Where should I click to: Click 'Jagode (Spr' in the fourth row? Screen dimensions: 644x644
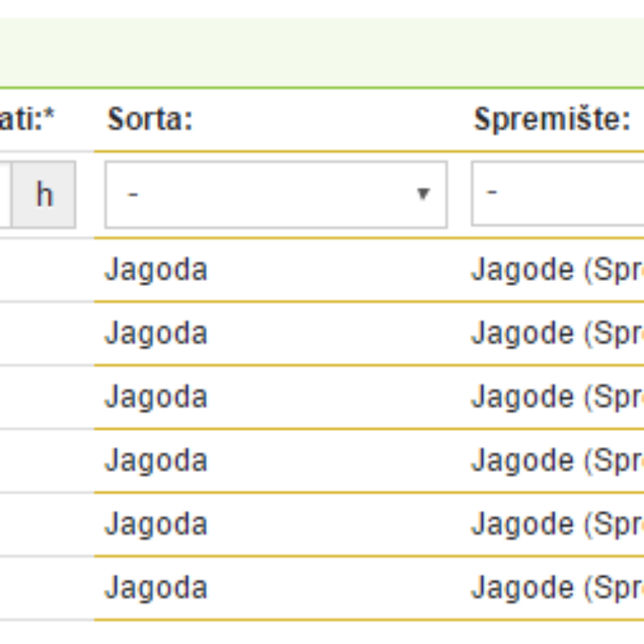pos(558,461)
